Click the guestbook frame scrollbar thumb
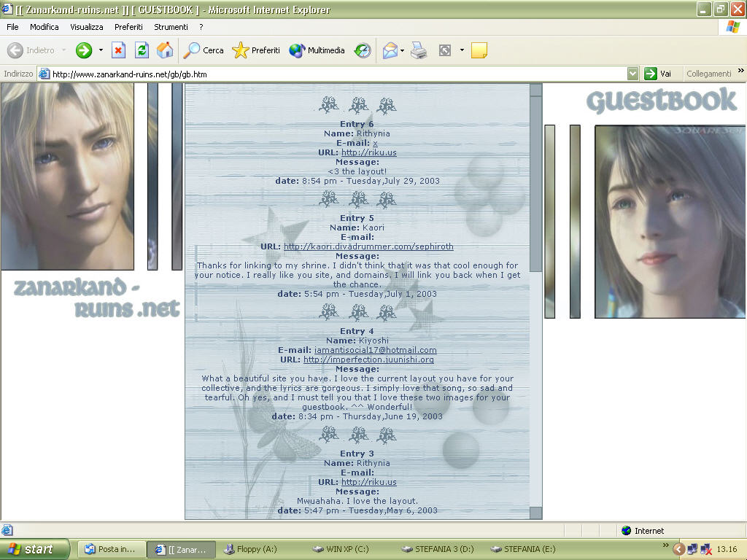Image resolution: width=747 pixels, height=560 pixels. tap(536, 183)
